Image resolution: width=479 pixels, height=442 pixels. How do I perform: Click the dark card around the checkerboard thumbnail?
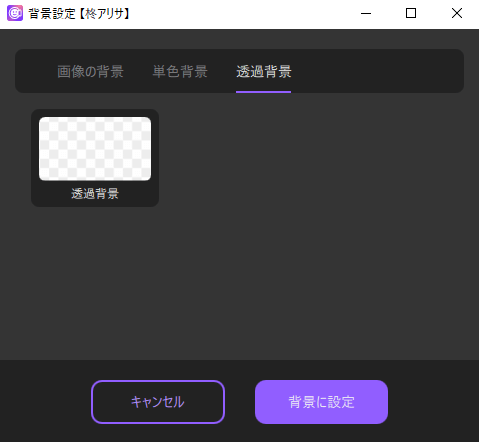pos(95,158)
